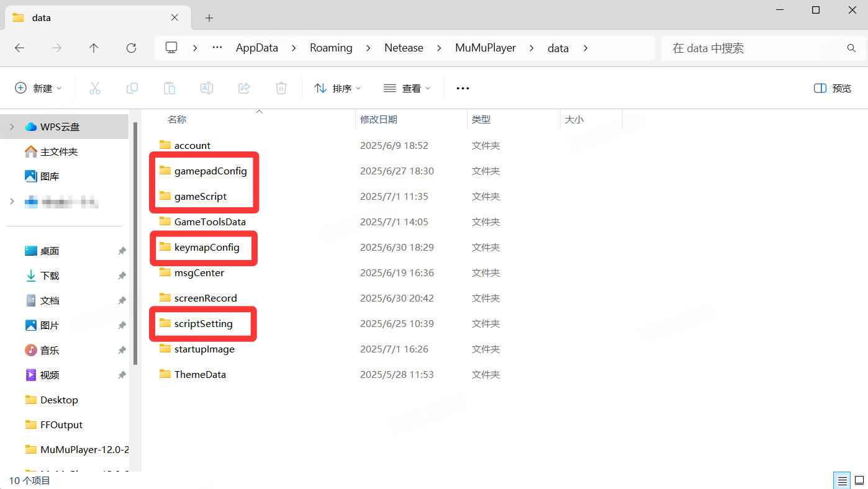Click the Share icon in the toolbar
Viewport: 868px width, 489px height.
243,87
